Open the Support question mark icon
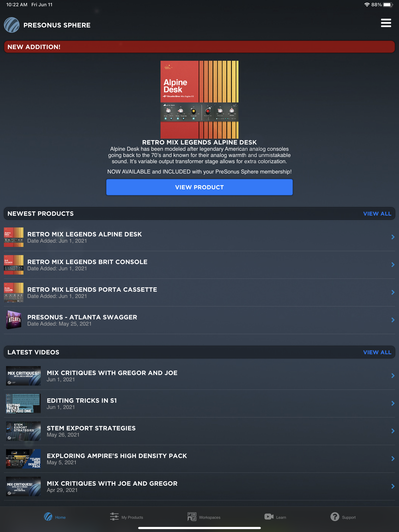399x532 pixels. click(335, 517)
